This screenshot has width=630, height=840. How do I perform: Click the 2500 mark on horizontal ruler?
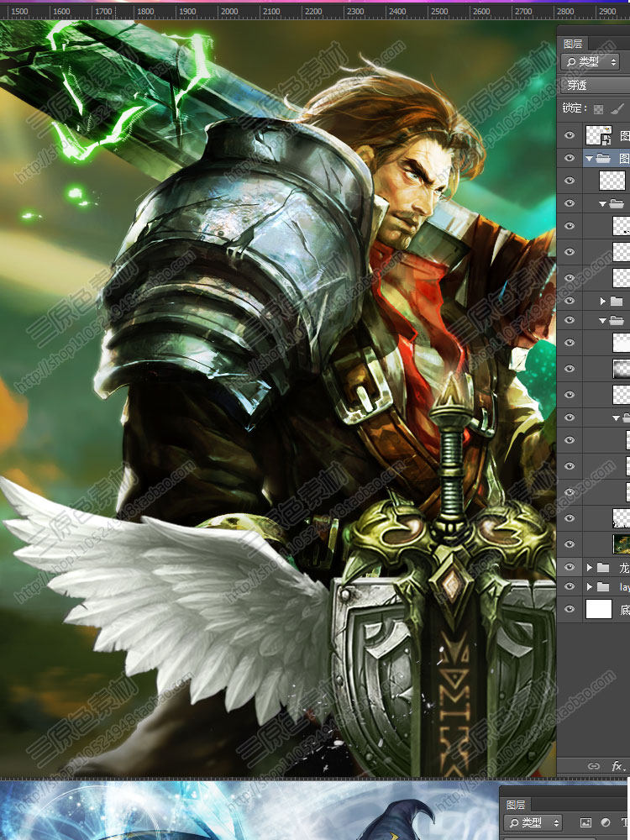pos(439,11)
